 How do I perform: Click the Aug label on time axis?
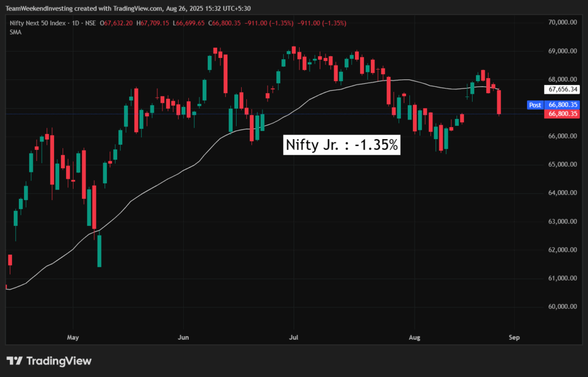pyautogui.click(x=415, y=337)
